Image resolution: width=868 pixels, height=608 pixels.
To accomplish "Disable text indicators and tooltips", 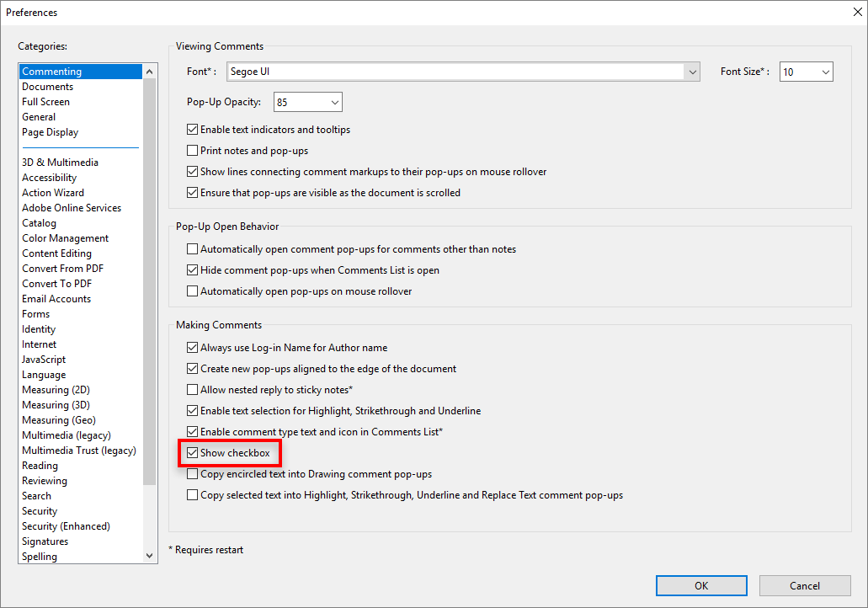I will [x=192, y=130].
